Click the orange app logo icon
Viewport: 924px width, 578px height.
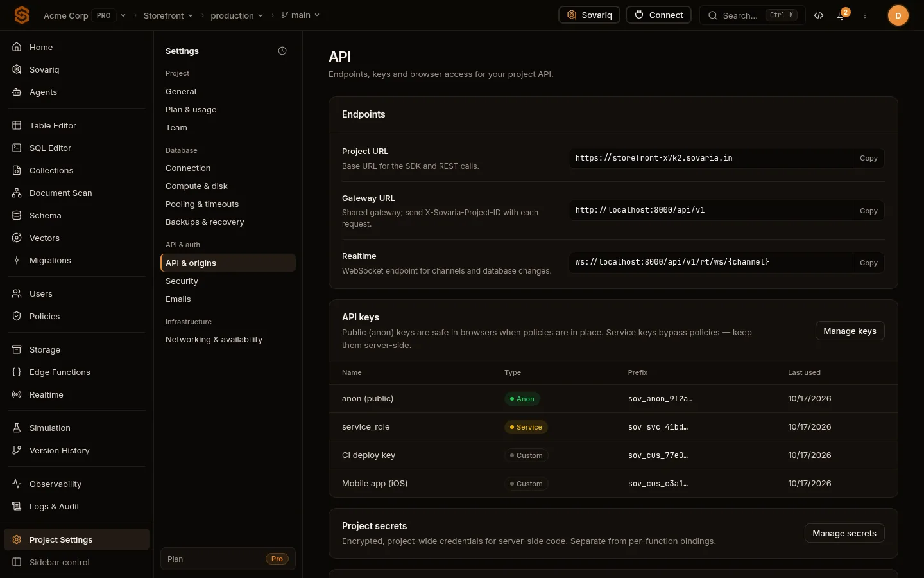pos(22,15)
